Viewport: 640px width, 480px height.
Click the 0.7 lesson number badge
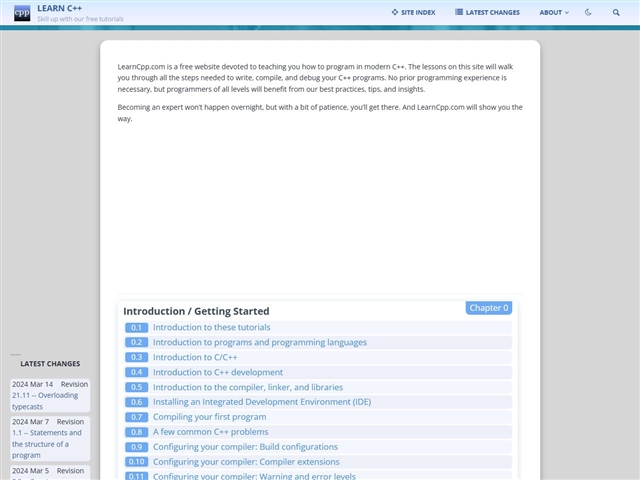click(x=136, y=417)
